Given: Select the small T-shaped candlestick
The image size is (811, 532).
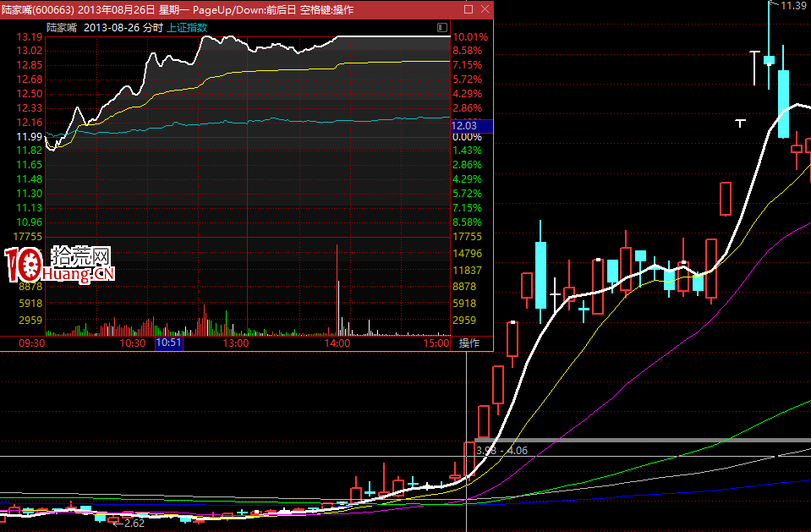Looking at the screenshot, I should (x=741, y=123).
